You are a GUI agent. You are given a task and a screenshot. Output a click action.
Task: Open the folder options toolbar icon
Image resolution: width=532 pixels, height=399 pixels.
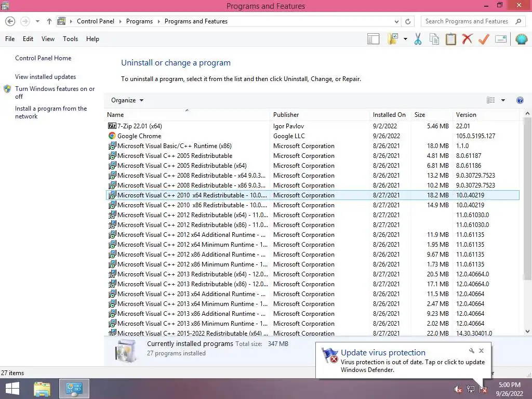[393, 39]
